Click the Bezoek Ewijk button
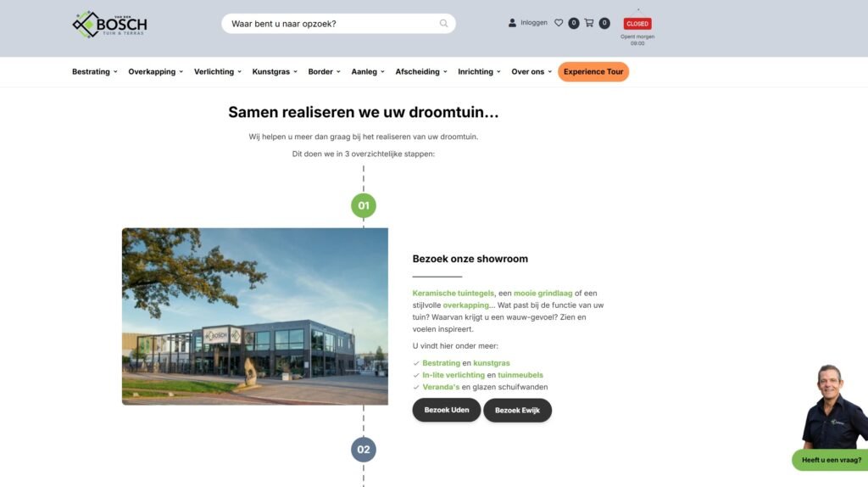This screenshot has width=868, height=487. (517, 411)
